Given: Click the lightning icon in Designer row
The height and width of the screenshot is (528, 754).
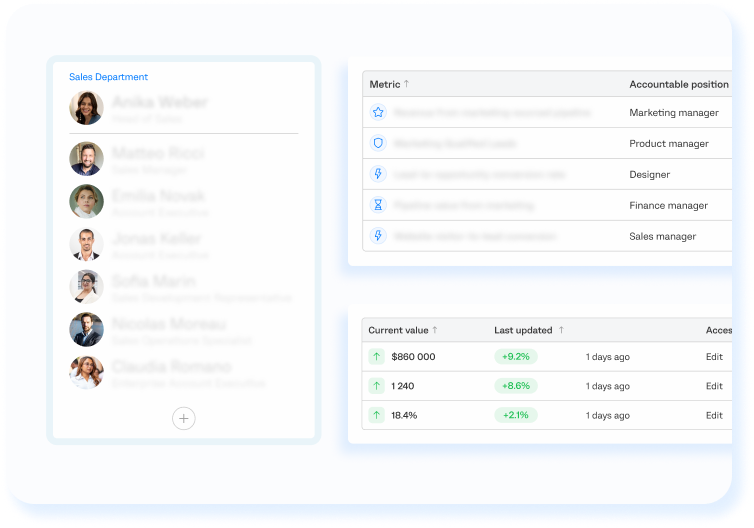Looking at the screenshot, I should pyautogui.click(x=378, y=174).
